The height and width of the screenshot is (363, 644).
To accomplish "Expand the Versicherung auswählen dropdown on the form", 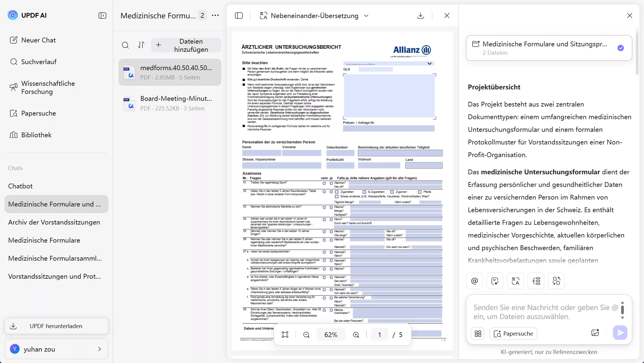I will [x=429, y=64].
